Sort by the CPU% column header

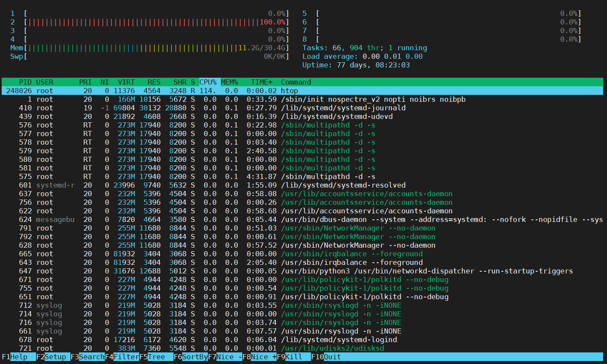[x=208, y=82]
